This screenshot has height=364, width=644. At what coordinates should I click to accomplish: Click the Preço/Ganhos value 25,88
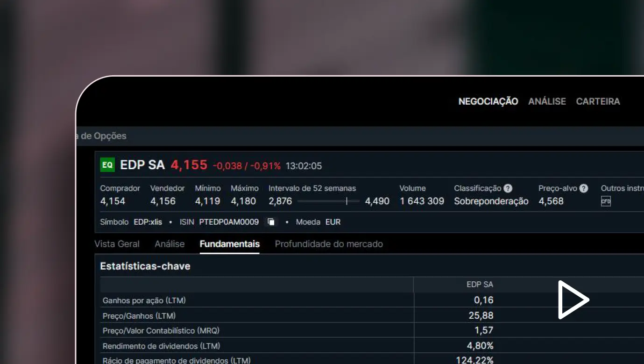pos(481,315)
